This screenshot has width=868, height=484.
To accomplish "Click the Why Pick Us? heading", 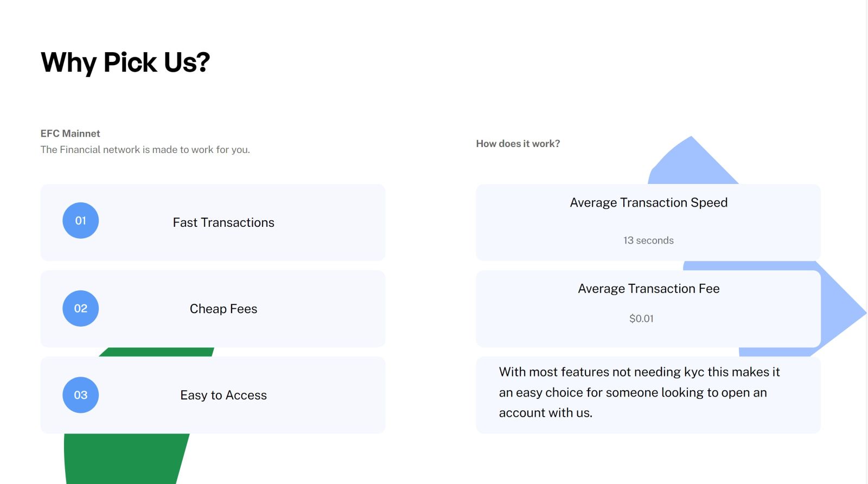I will click(x=125, y=62).
